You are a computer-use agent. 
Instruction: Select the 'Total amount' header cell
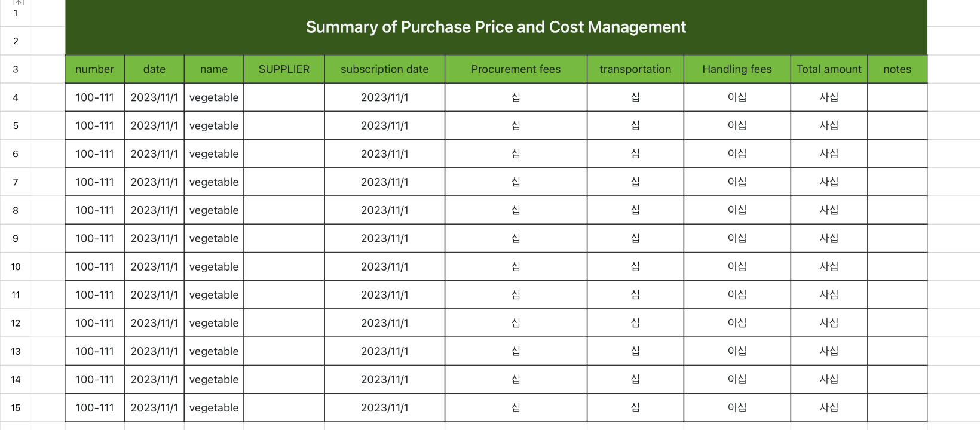click(829, 69)
